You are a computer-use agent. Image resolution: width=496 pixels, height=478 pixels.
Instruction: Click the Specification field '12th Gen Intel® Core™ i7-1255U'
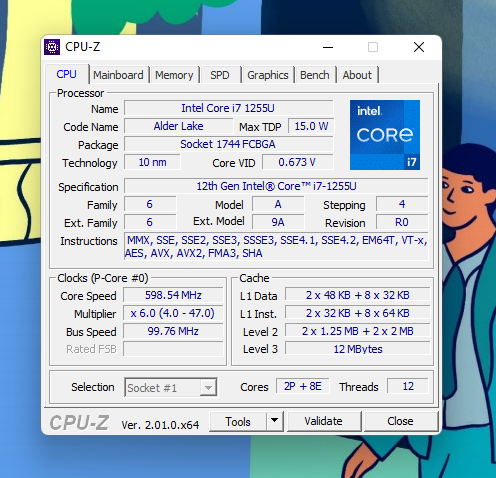click(x=276, y=186)
